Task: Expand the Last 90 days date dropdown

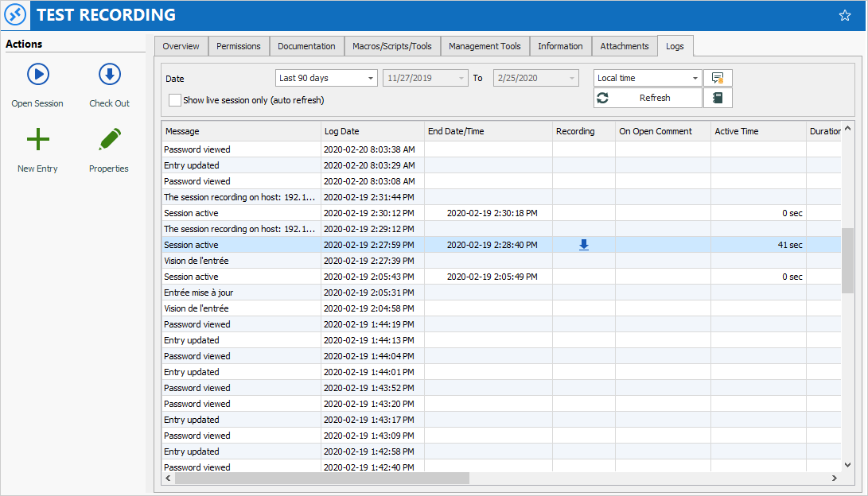Action: (372, 78)
